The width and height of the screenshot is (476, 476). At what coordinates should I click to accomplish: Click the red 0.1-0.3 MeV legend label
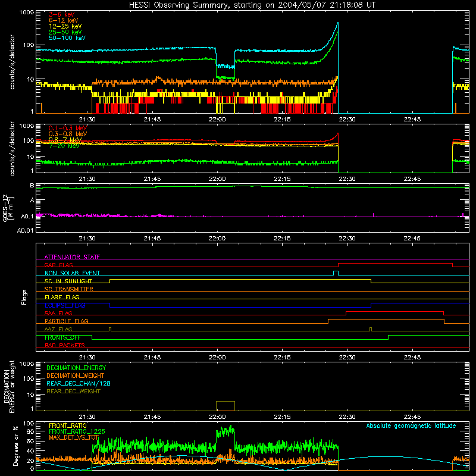[x=68, y=128]
